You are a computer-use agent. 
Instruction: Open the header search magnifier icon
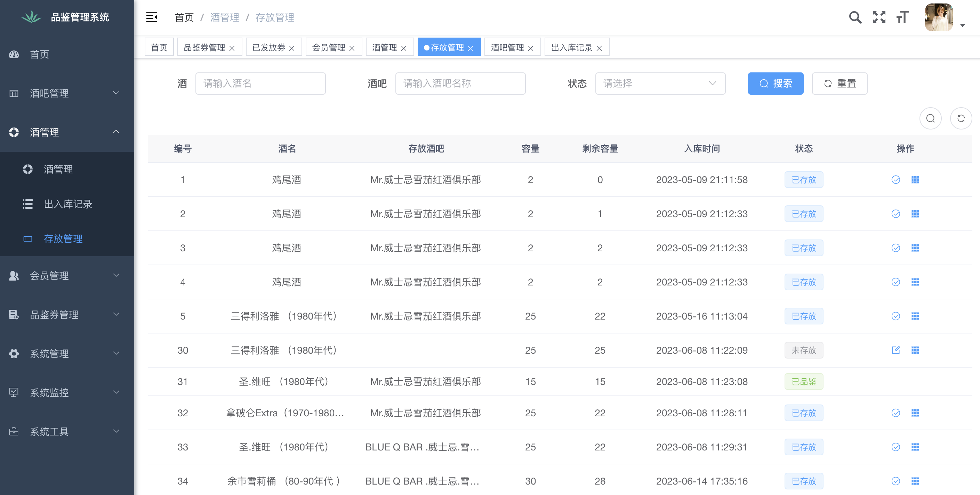855,17
